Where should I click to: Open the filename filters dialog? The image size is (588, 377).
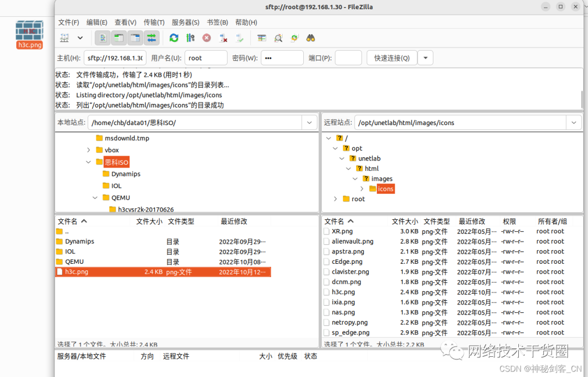(278, 38)
